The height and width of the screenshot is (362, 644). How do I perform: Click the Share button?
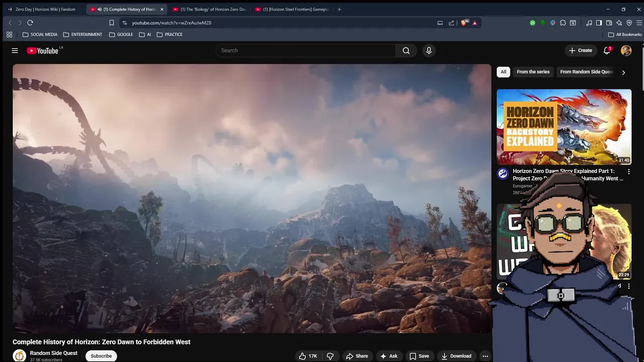point(357,356)
